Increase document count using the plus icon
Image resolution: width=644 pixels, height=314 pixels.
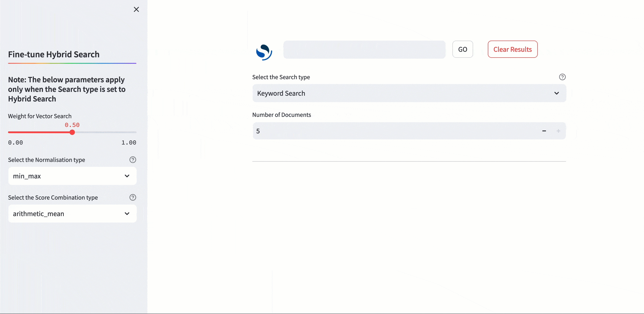coord(558,131)
